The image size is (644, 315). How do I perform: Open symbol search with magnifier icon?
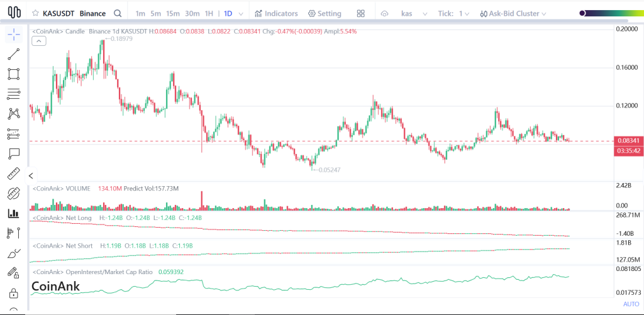[x=118, y=13]
